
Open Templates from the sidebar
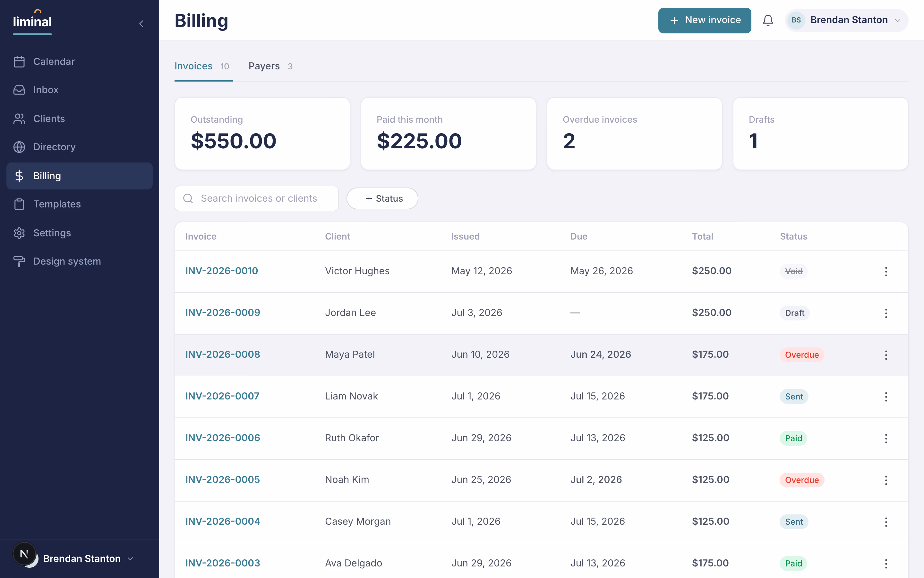click(x=80, y=204)
